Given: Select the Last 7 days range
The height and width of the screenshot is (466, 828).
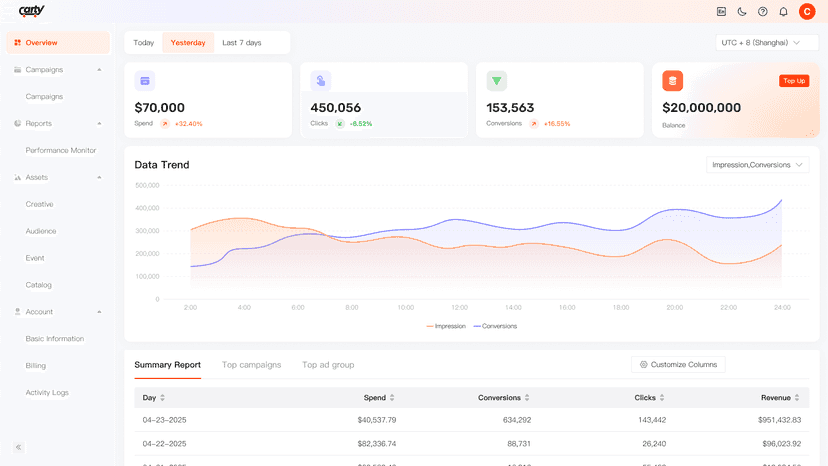Looking at the screenshot, I should [242, 42].
